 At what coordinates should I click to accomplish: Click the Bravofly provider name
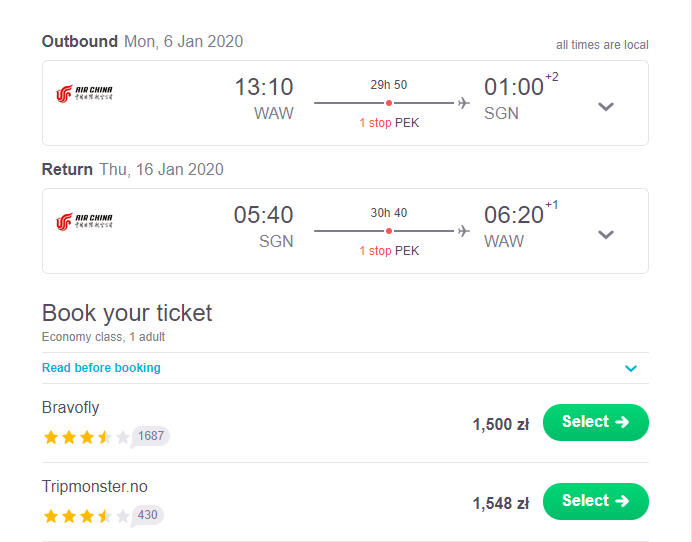(x=71, y=407)
